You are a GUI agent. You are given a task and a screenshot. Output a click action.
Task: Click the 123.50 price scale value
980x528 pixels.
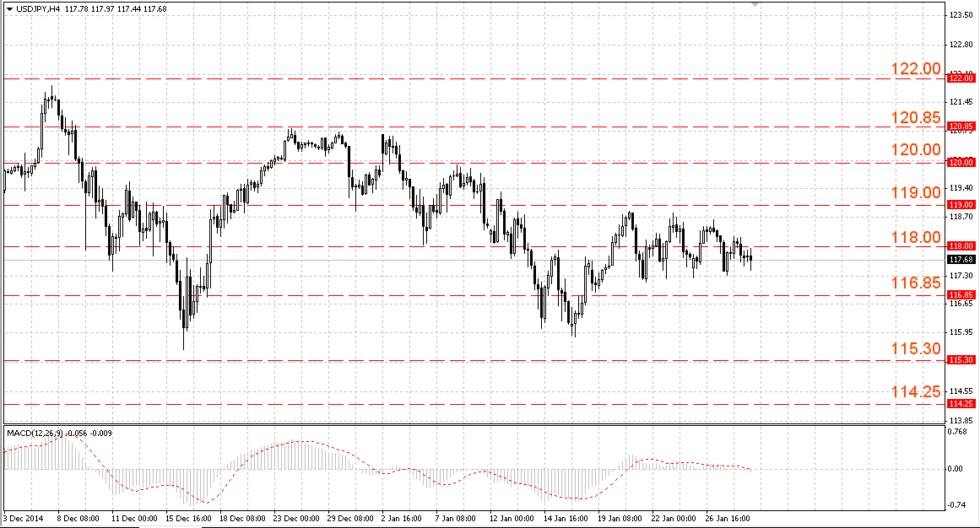961,15
